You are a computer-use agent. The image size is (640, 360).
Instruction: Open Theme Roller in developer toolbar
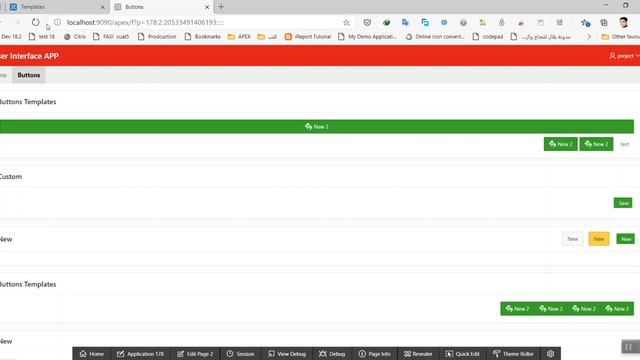coord(513,354)
